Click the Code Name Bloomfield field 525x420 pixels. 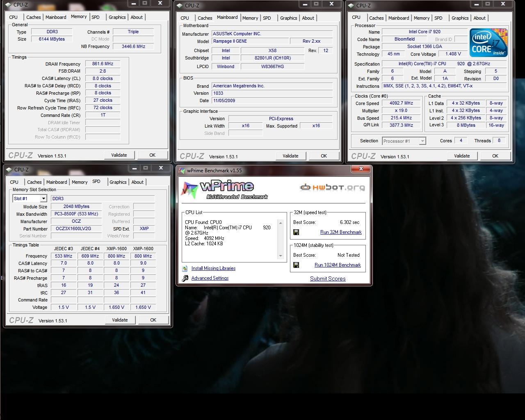(404, 39)
